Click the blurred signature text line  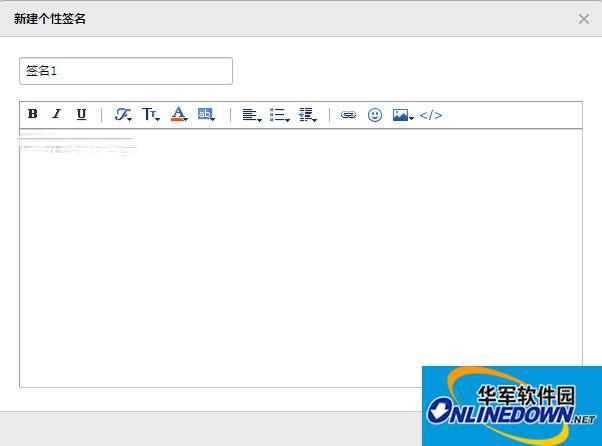[76, 147]
